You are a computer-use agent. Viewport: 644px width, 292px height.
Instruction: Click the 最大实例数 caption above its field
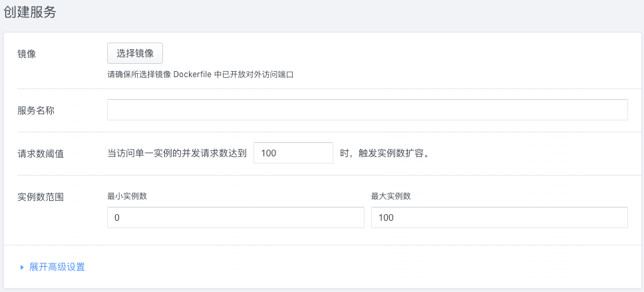pos(391,196)
